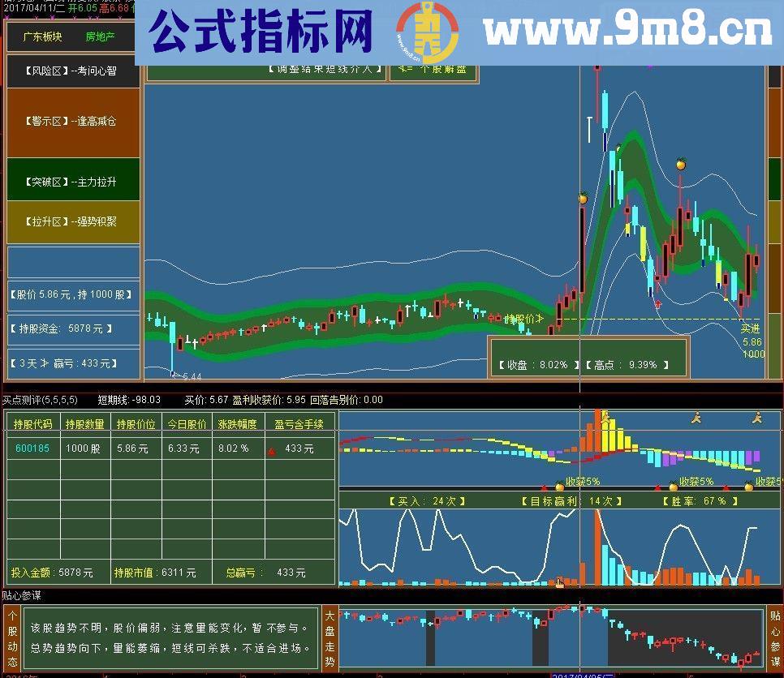Select stock code 600185 in the holdings table
This screenshot has height=678, width=784.
pyautogui.click(x=32, y=448)
